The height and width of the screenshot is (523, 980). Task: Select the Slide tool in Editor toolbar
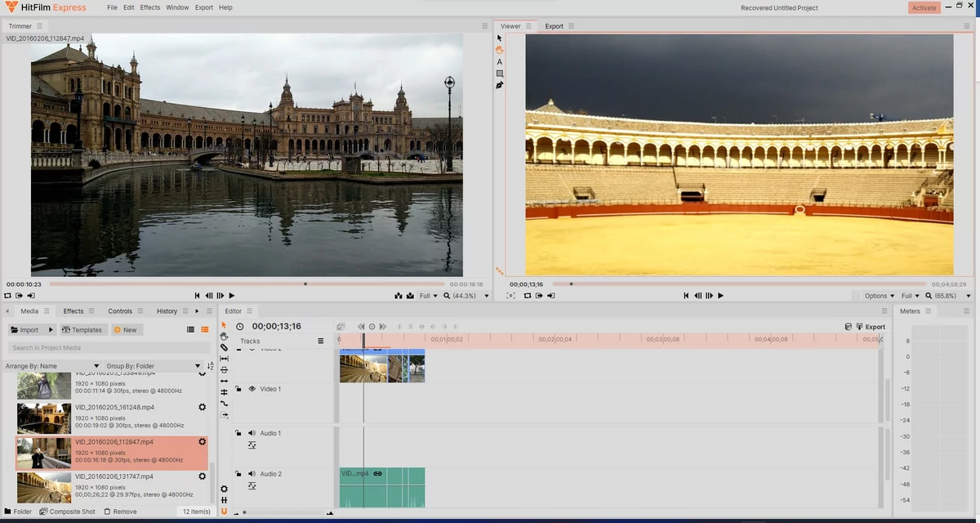tap(224, 369)
